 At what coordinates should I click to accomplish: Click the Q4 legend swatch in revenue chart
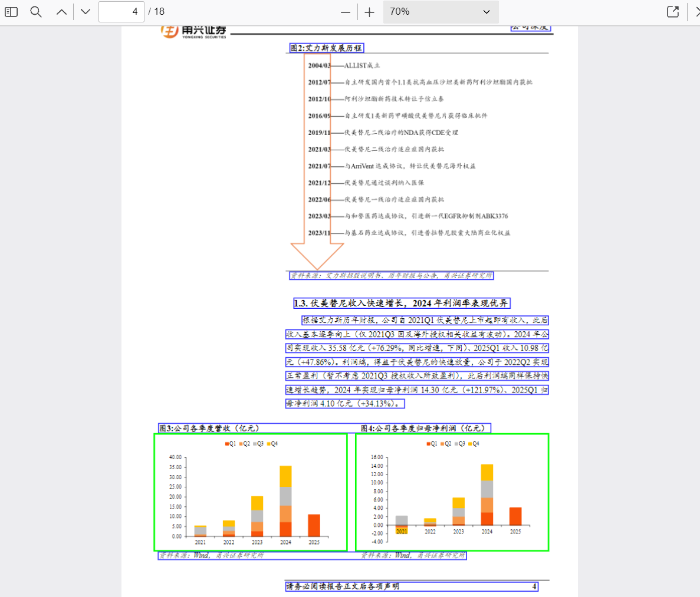click(269, 444)
